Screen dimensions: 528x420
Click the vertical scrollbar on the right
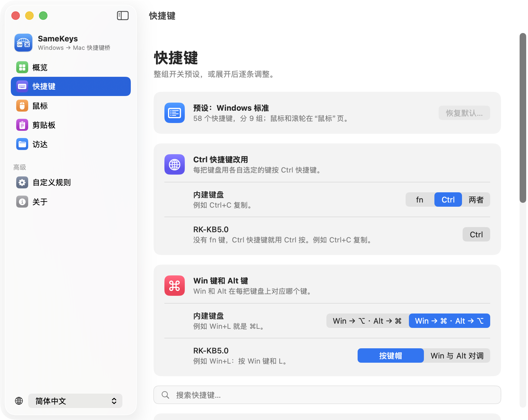coord(523,118)
